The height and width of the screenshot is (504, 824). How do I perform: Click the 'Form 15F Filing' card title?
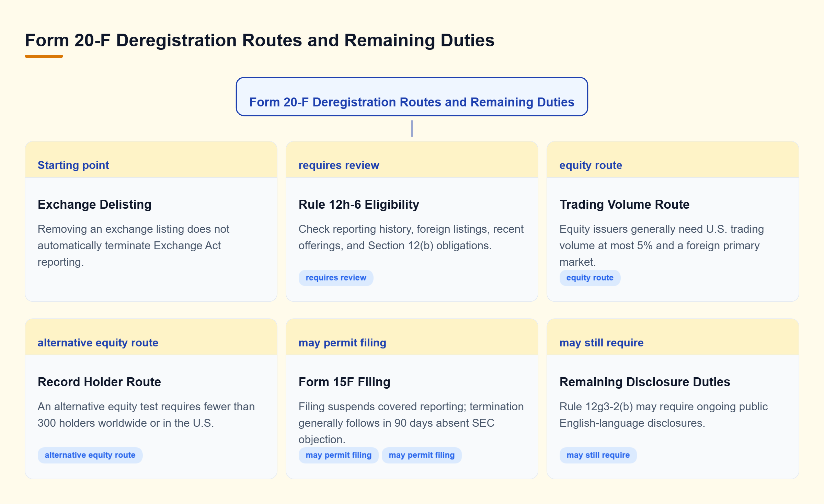point(344,382)
